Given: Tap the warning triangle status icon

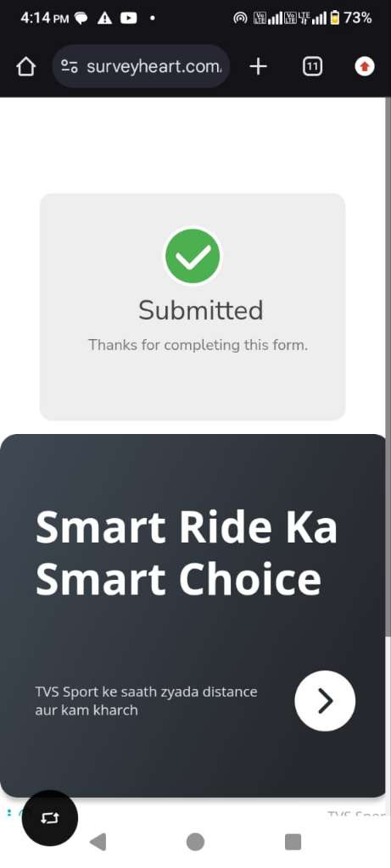Looking at the screenshot, I should pyautogui.click(x=104, y=19).
